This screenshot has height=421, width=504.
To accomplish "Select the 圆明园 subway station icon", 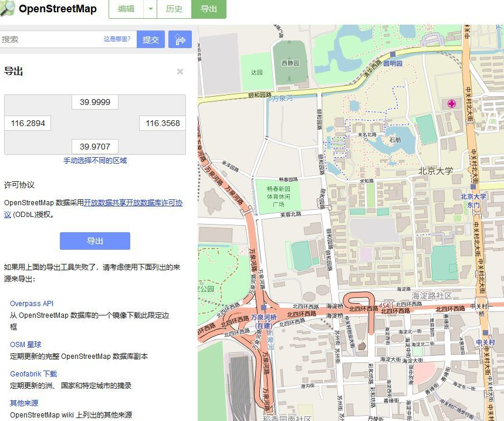I will point(393,55).
